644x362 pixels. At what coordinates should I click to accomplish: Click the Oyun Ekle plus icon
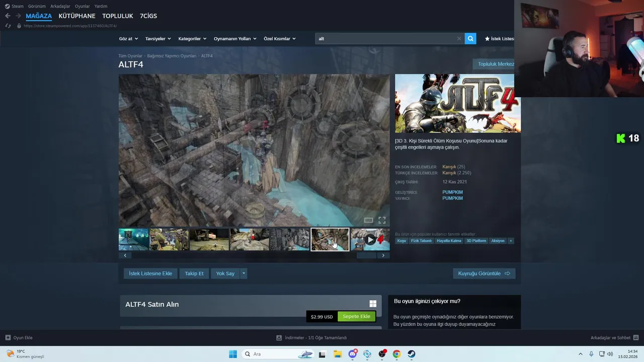pyautogui.click(x=8, y=338)
